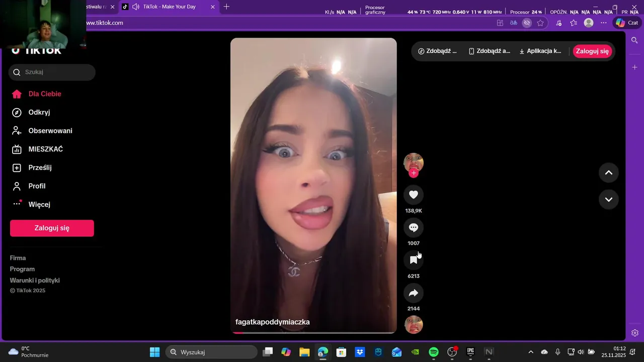Screen dimensions: 644x362
Task: Open Edge sidebar settings gear
Action: 635,333
